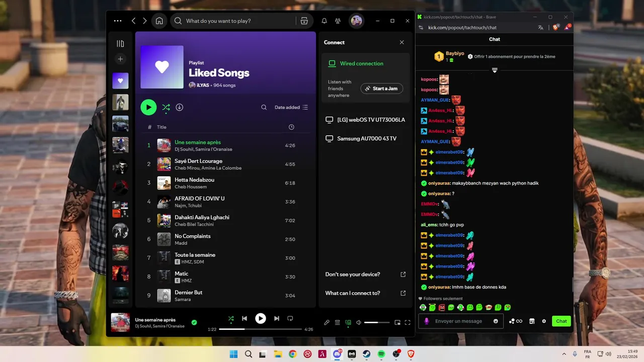Select the track Dahakti Aaliya Lghachi
The width and height of the screenshot is (644, 362).
(225, 221)
